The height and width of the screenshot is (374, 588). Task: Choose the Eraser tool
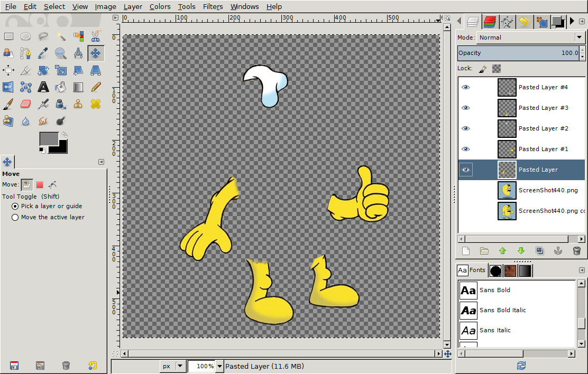coord(26,104)
